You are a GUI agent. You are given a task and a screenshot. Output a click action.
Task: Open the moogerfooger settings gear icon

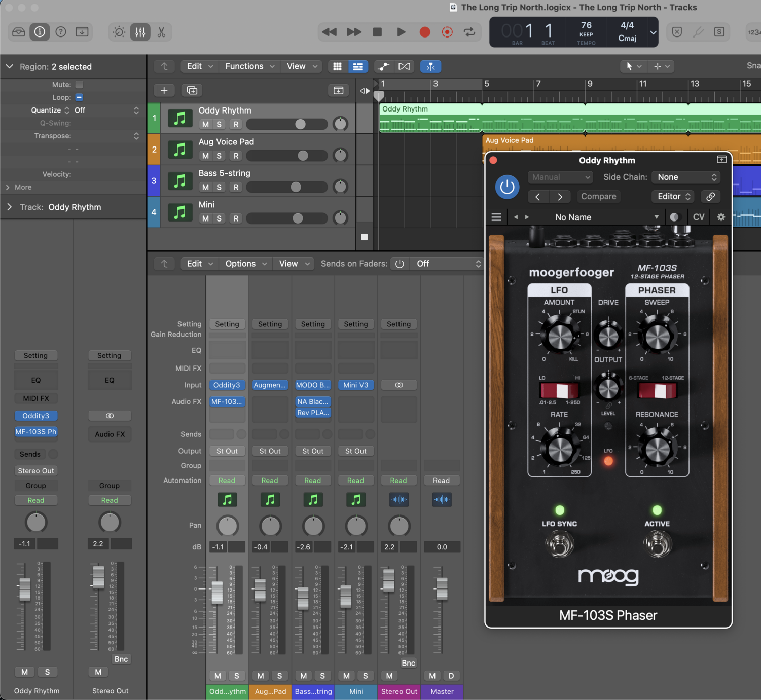[721, 217]
